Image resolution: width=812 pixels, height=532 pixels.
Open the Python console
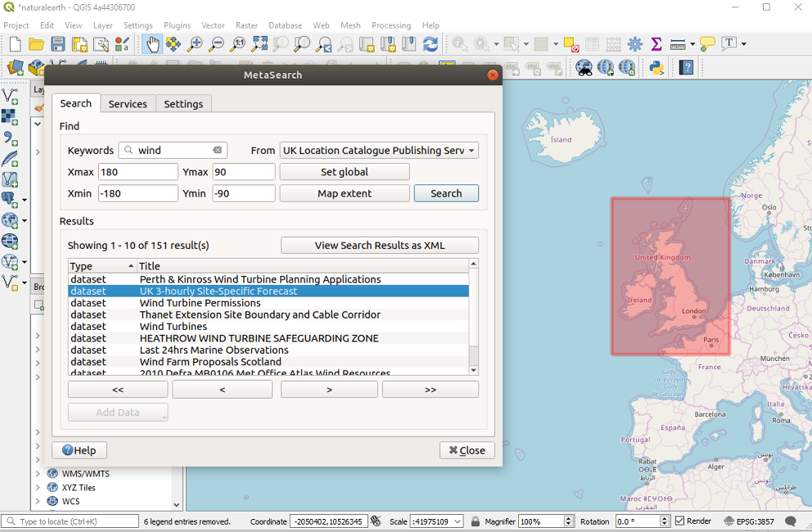pyautogui.click(x=656, y=67)
